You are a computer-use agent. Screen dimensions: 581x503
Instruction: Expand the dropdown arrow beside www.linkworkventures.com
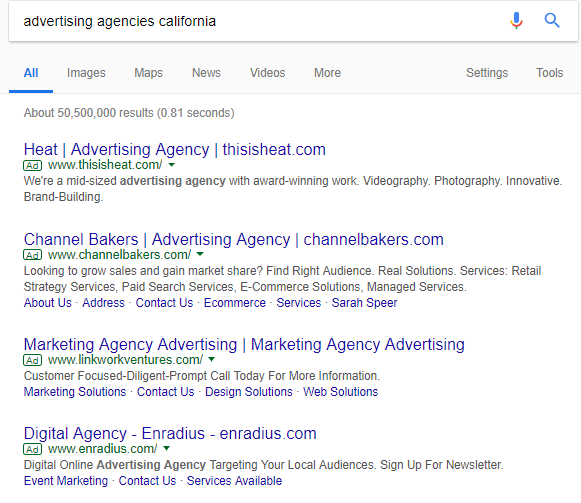(212, 360)
